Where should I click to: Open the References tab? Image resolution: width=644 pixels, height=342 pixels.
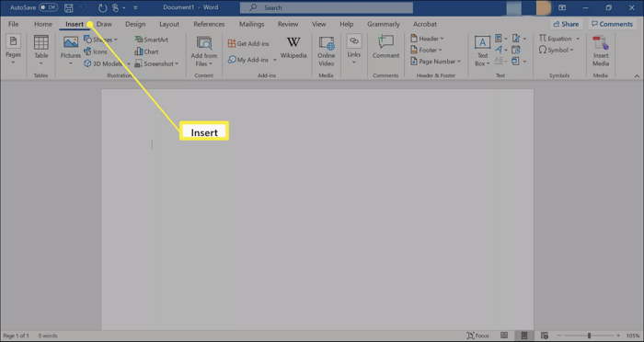click(209, 24)
